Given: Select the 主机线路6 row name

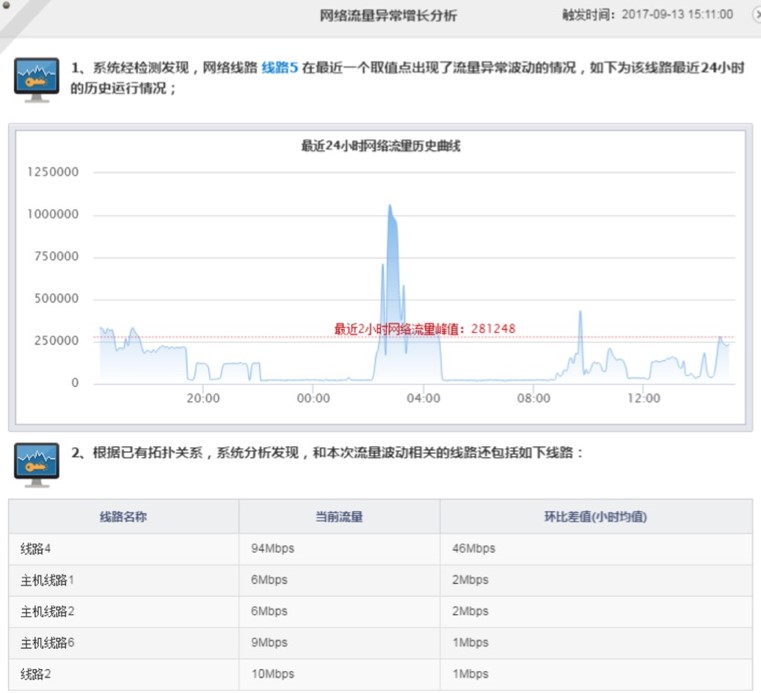Looking at the screenshot, I should [48, 642].
